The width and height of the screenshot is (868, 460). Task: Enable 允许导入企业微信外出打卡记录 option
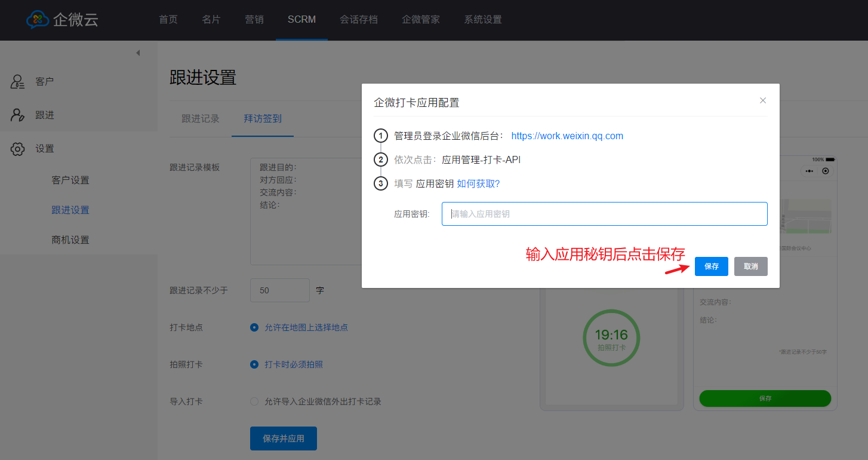(254, 401)
